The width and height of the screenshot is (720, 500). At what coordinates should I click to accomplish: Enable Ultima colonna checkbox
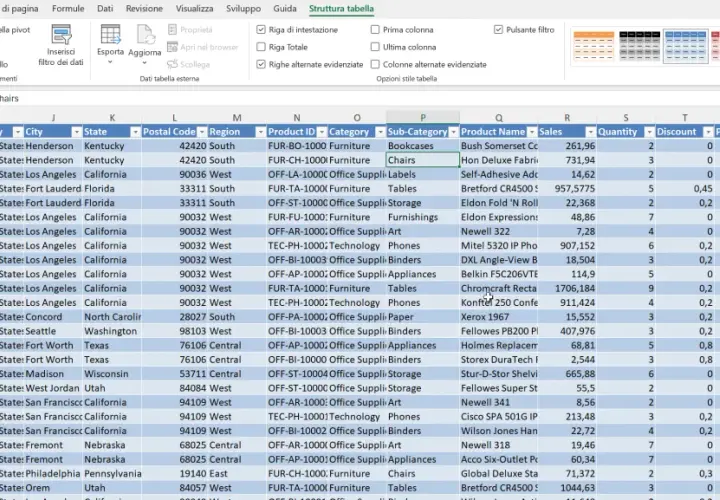[375, 47]
